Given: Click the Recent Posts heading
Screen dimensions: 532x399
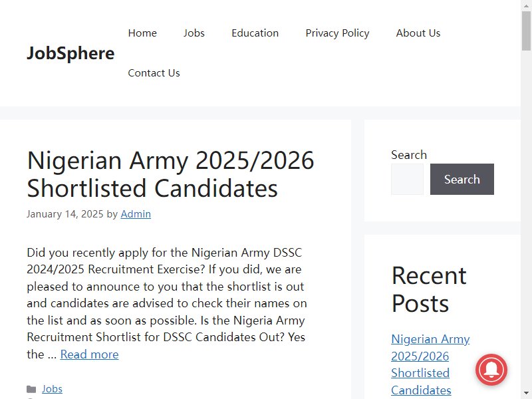Looking at the screenshot, I should (x=429, y=289).
